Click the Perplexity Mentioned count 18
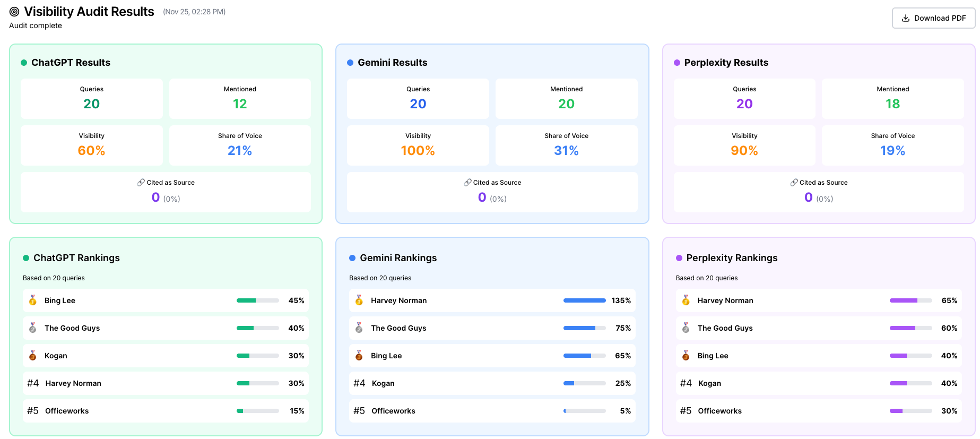 point(893,104)
